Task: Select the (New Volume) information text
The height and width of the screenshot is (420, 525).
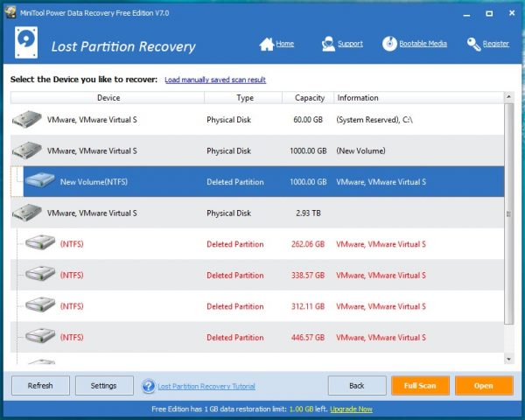Action: click(x=360, y=150)
